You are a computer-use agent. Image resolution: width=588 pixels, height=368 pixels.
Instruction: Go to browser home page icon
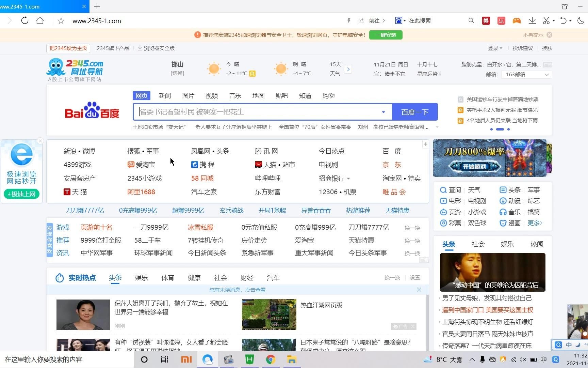(40, 20)
